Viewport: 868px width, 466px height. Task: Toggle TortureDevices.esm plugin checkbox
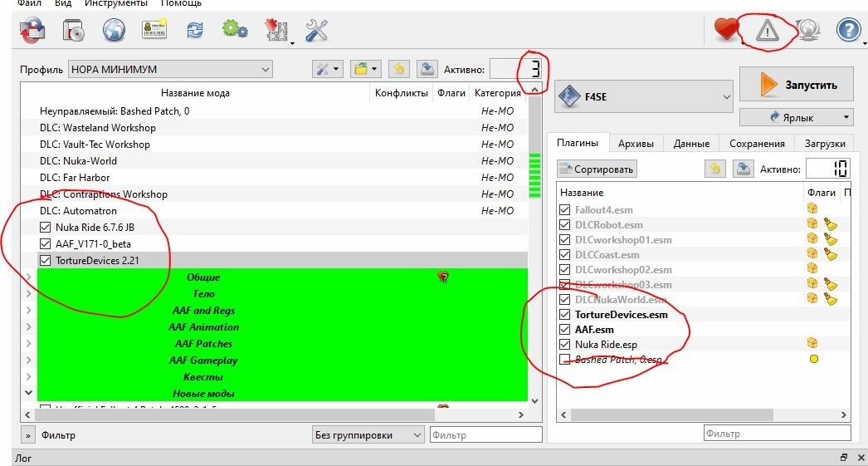coord(564,314)
